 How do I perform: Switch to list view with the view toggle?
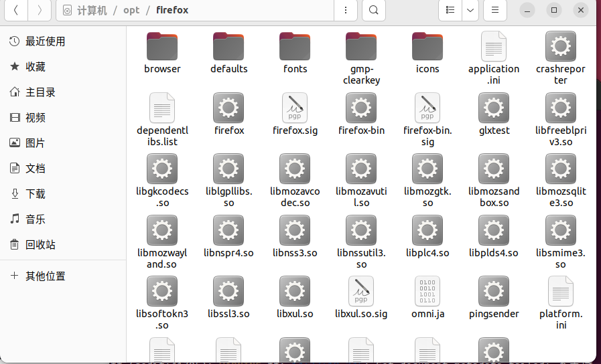[450, 10]
